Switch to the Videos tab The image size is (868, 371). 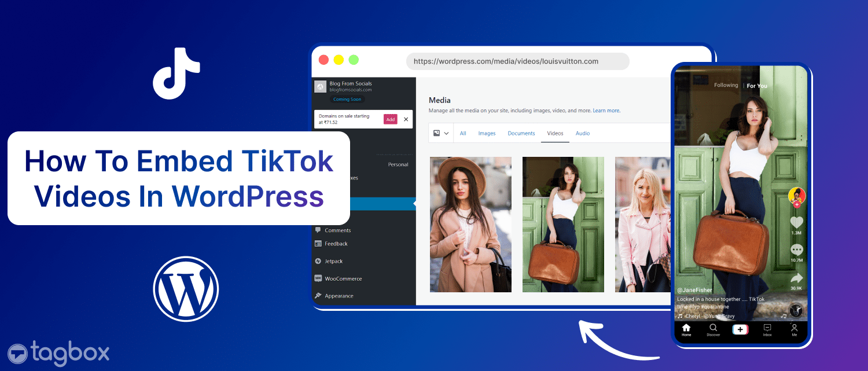coord(554,133)
